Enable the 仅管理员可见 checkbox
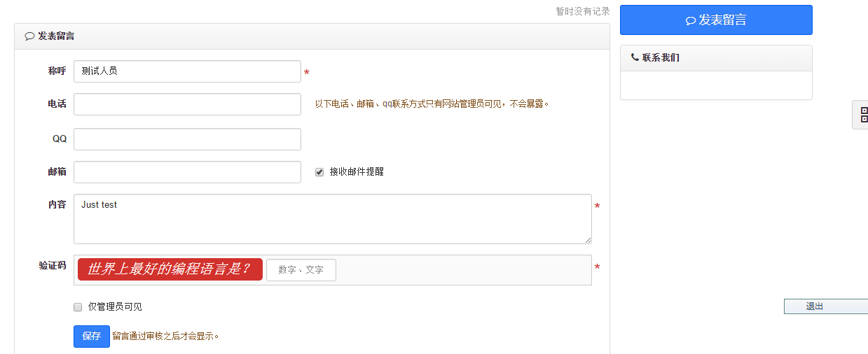Screen dimensions: 868x354 (x=78, y=307)
